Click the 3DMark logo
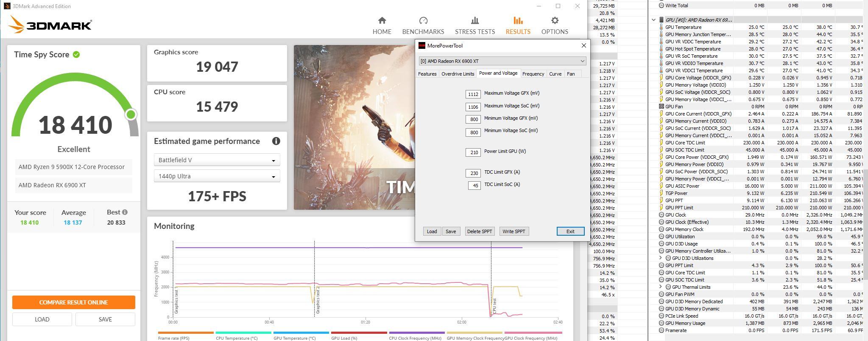This screenshot has width=868, height=341. coord(50,25)
